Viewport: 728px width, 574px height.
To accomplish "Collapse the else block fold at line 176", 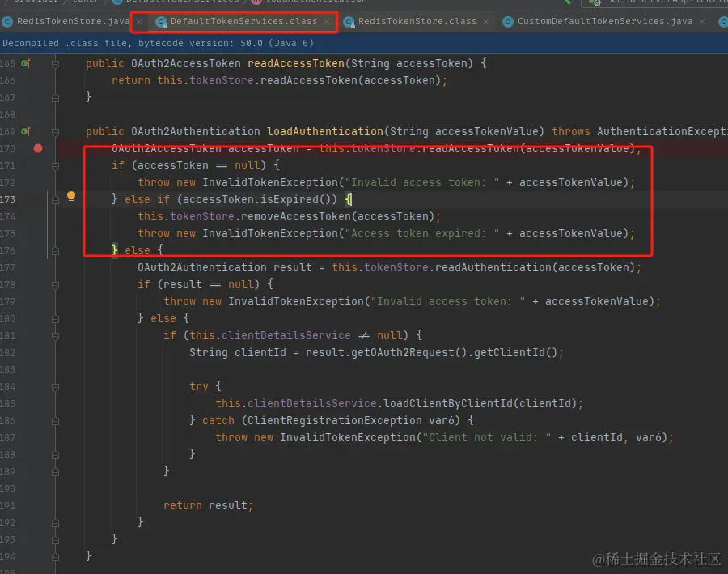I will tap(55, 251).
